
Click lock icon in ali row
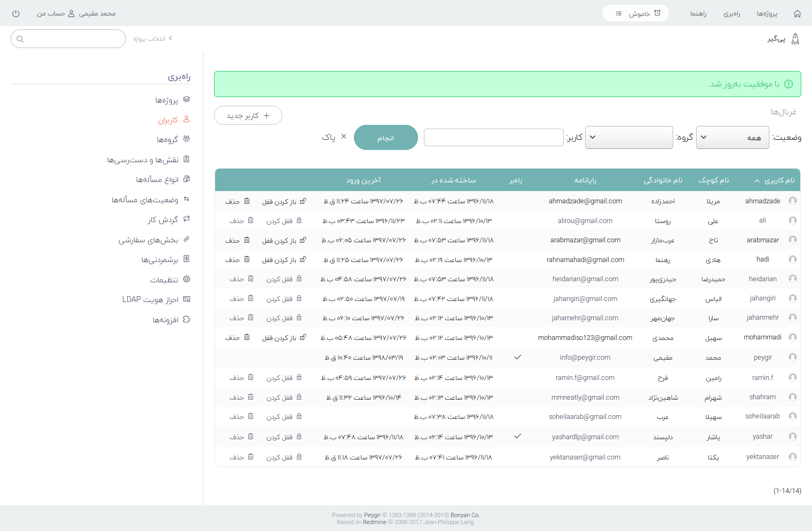coord(299,220)
